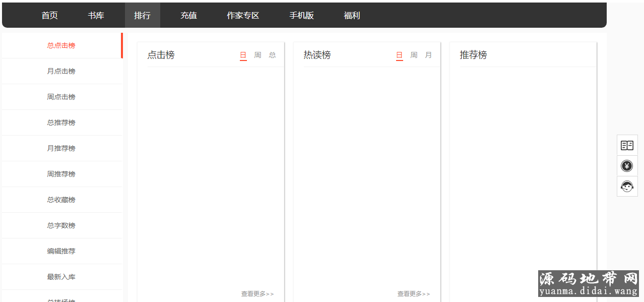Go to 首页 in the top navigation
The height and width of the screenshot is (302, 644).
click(50, 16)
